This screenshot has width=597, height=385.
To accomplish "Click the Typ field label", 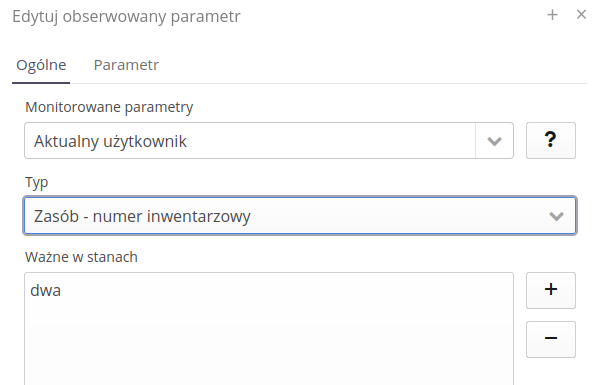I will [37, 182].
